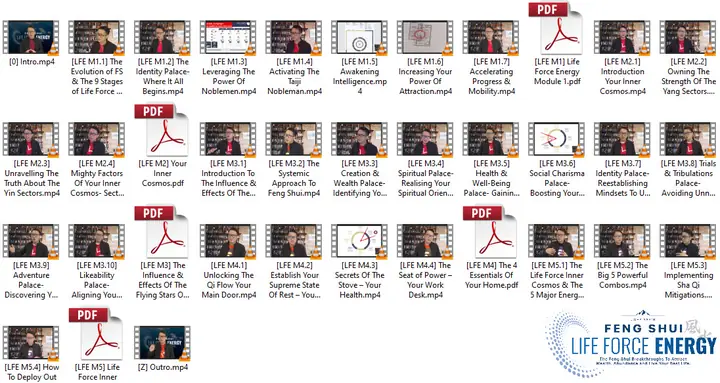The height and width of the screenshot is (383, 720).
Task: Select [LFE M3.9] Adventure Palace video icon
Action: [x=31, y=242]
